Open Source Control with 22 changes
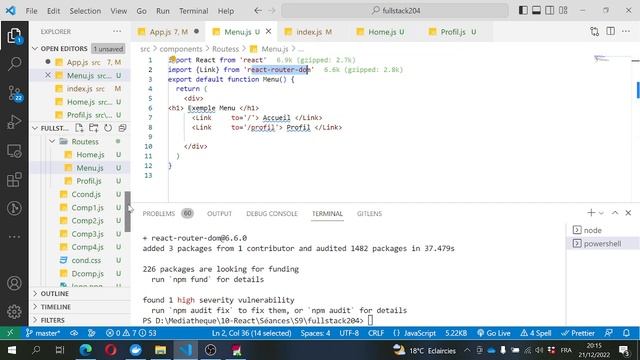 pos(14,93)
